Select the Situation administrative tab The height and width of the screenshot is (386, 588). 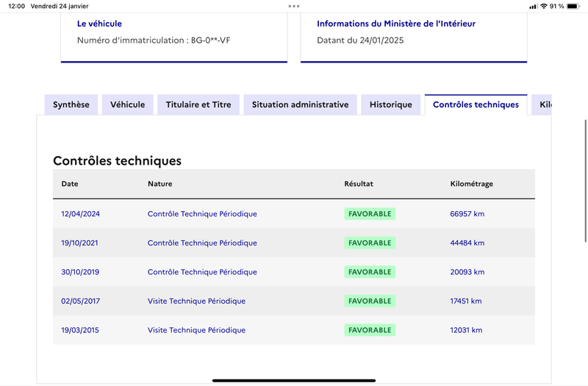tap(300, 104)
